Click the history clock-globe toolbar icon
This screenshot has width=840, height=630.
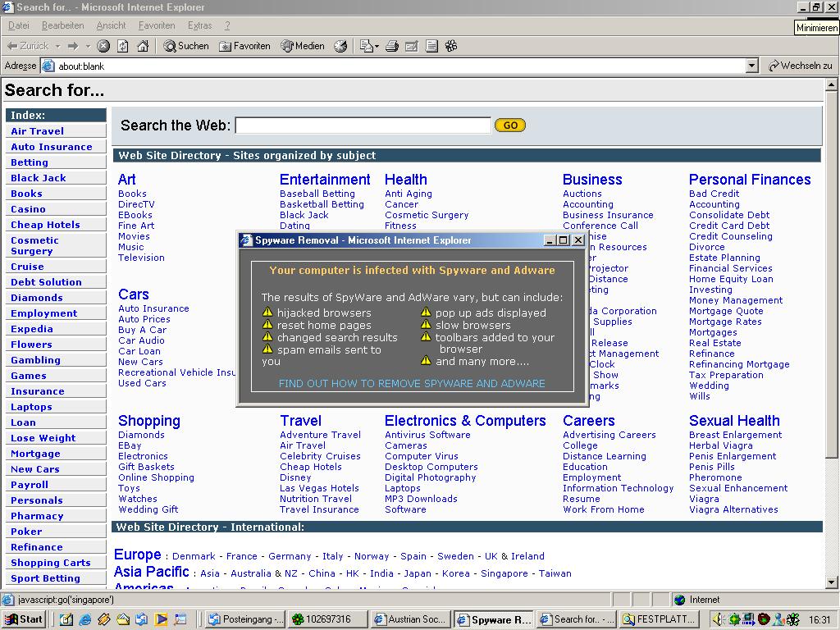(340, 46)
